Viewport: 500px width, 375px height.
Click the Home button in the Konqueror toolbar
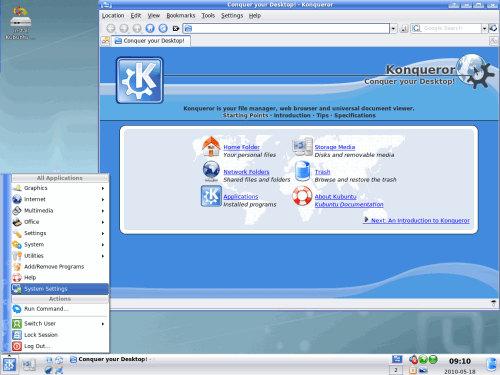pos(150,28)
